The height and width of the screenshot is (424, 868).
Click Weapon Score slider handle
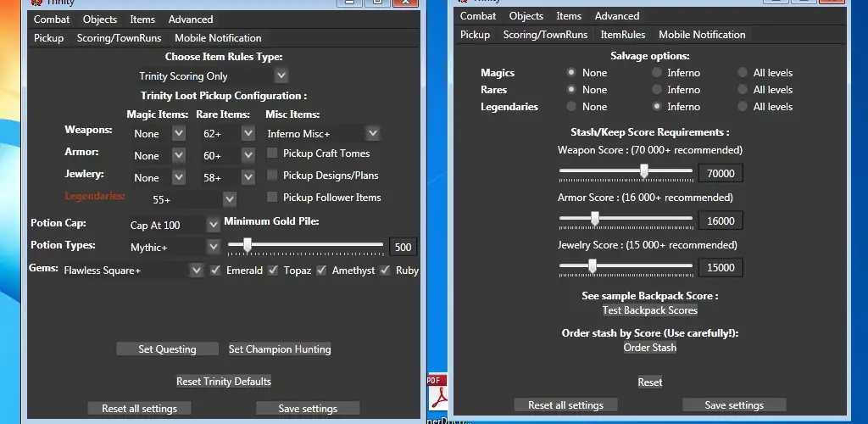click(x=644, y=171)
